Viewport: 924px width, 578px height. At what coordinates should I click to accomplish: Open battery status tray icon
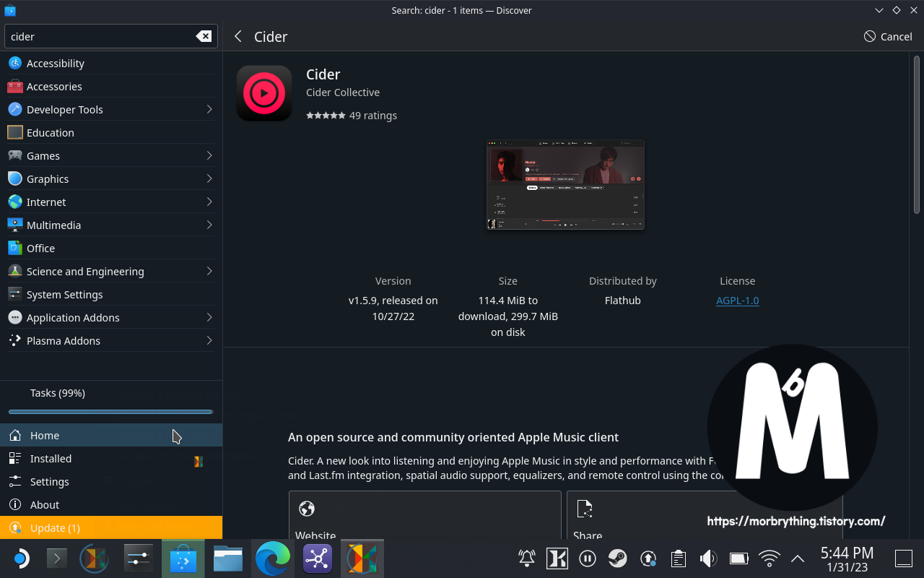pyautogui.click(x=739, y=558)
